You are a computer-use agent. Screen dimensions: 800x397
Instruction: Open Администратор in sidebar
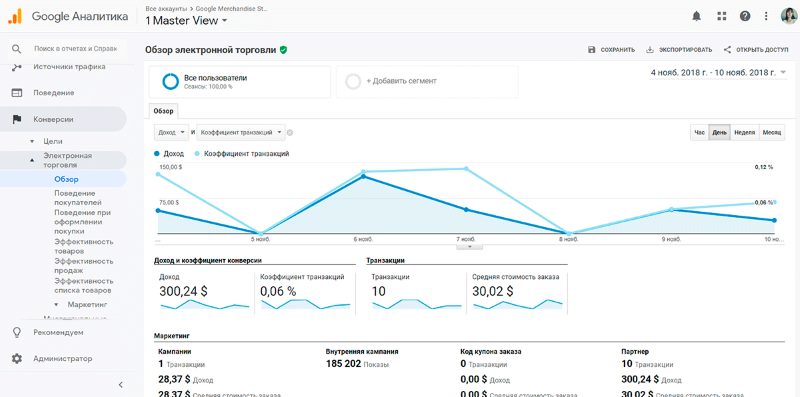click(63, 359)
